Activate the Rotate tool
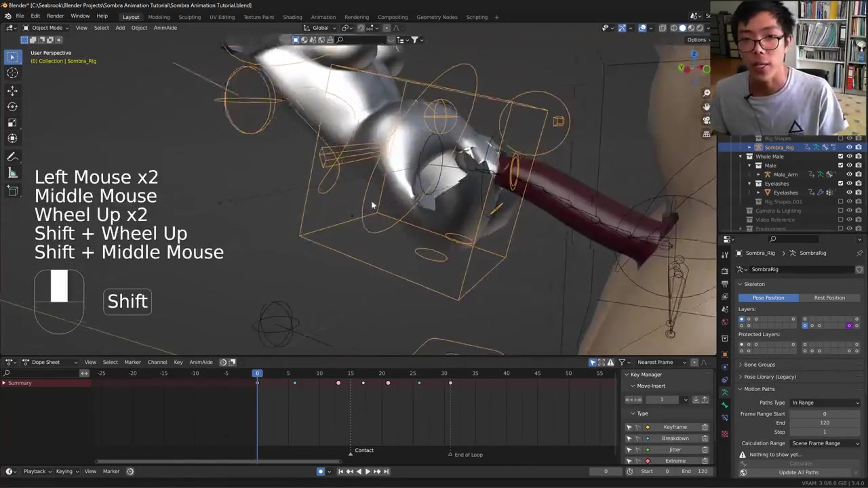868x488 pixels. [12, 106]
